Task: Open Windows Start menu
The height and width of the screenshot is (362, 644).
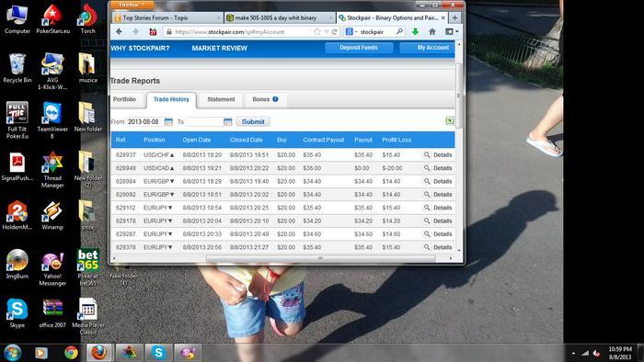Action: 13,353
